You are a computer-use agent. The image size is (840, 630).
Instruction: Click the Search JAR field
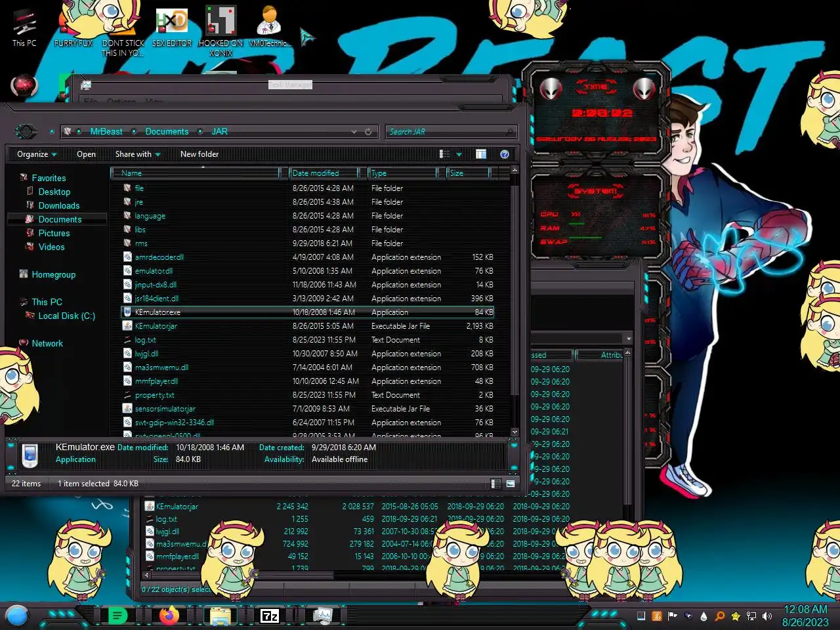click(450, 132)
